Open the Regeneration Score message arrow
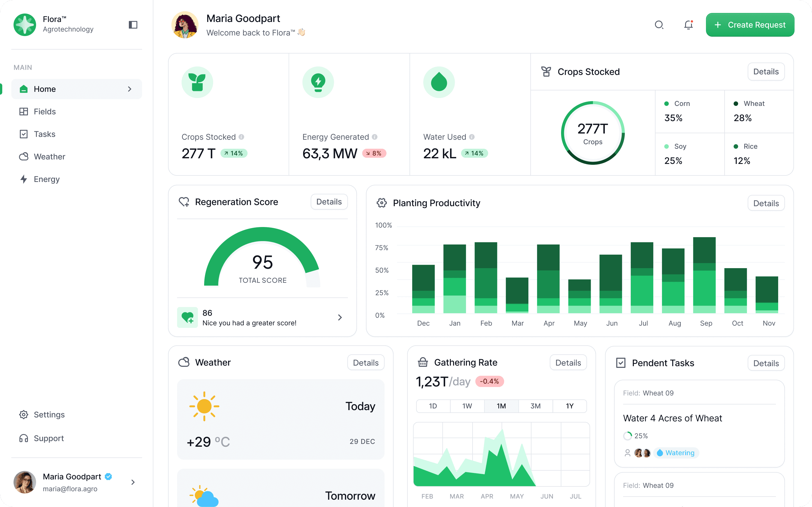The image size is (812, 507). coord(340,317)
